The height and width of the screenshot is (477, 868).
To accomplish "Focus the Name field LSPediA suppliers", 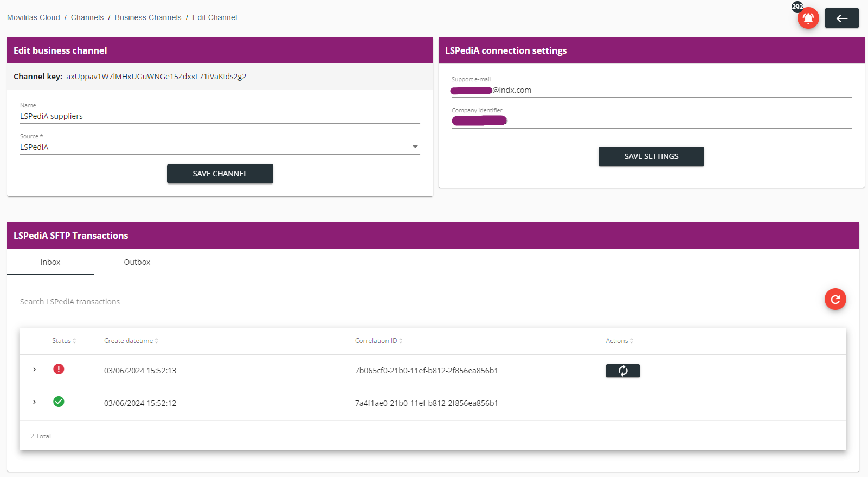I will point(220,116).
